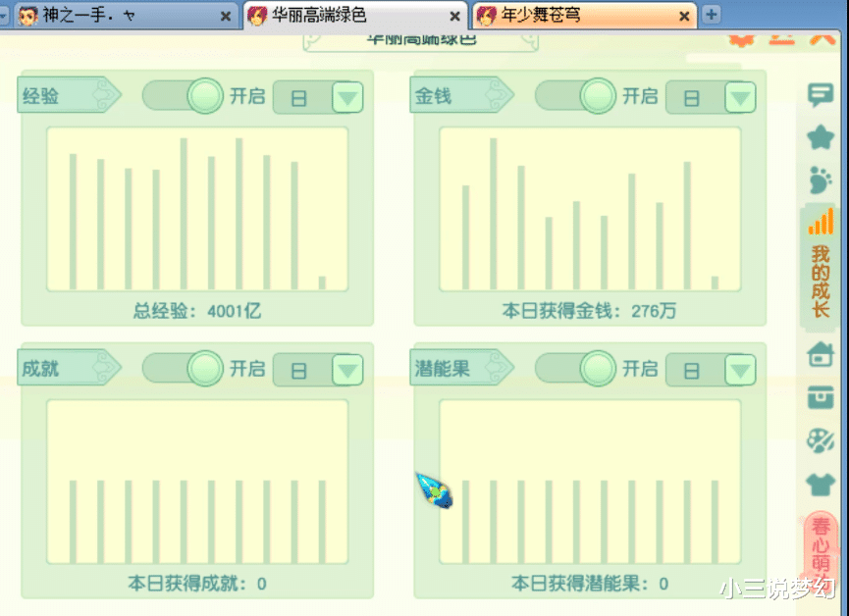The image size is (849, 616).
Task: Click the shortest bar in 经验 chart
Action: pos(322,282)
